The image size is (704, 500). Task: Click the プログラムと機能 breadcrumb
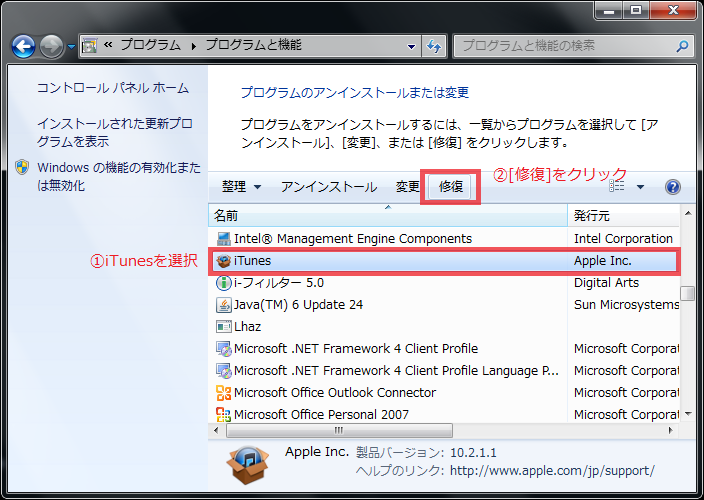pyautogui.click(x=253, y=45)
